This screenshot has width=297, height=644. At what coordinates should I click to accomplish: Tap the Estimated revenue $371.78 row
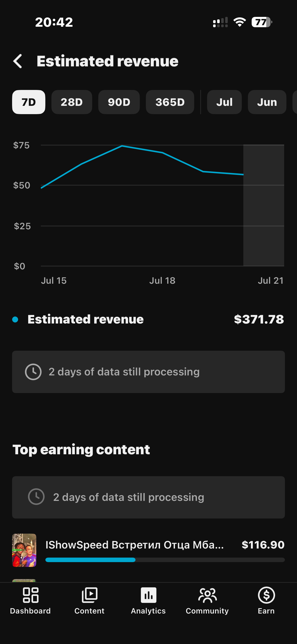pos(148,319)
